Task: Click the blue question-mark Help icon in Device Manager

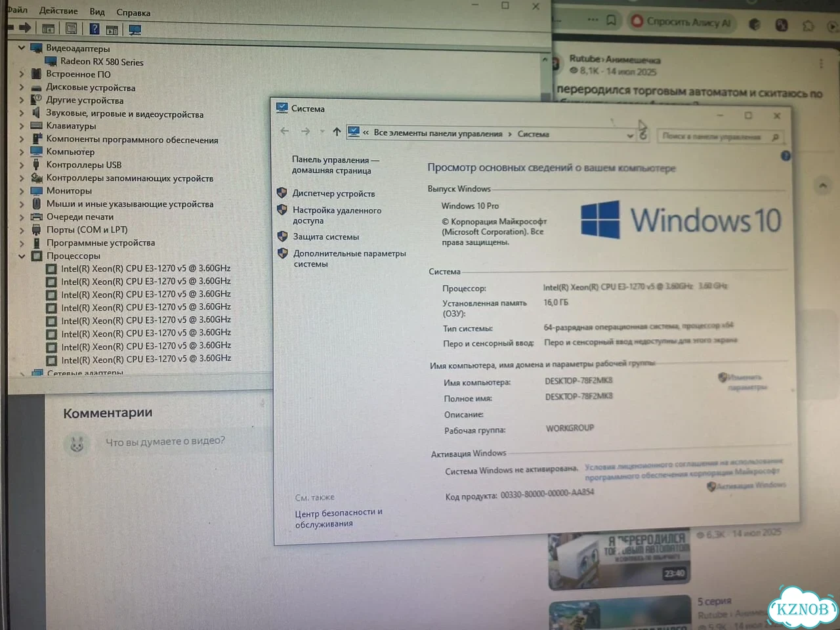Action: (94, 29)
